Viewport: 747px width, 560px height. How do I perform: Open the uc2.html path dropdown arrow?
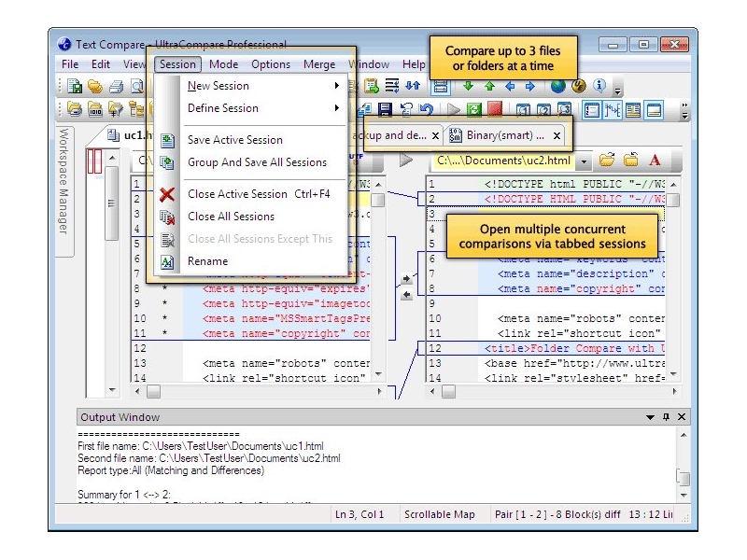point(585,161)
